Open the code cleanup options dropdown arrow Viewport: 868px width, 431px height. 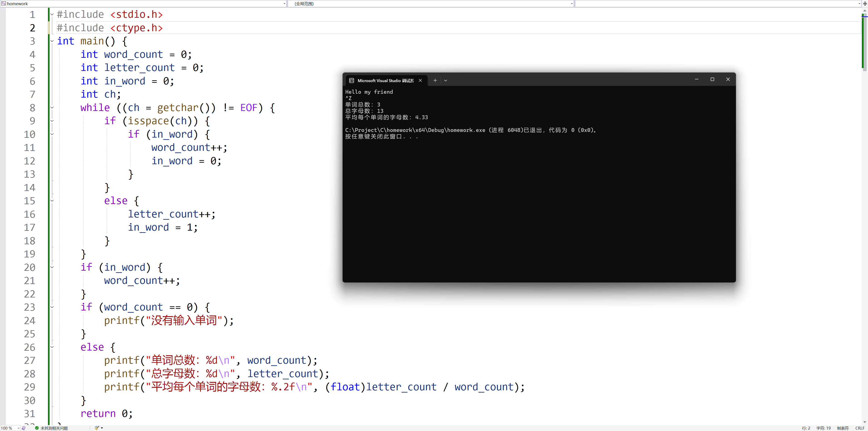(102, 428)
